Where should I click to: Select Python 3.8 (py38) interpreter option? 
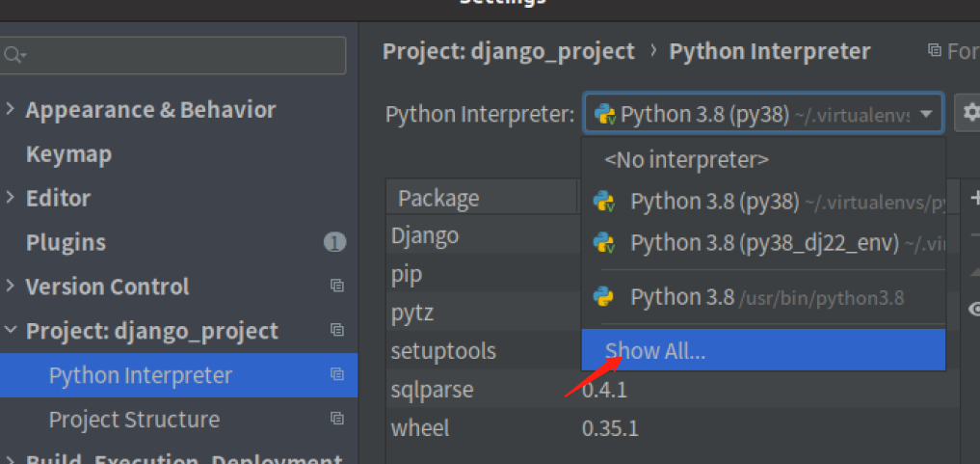pos(763,202)
